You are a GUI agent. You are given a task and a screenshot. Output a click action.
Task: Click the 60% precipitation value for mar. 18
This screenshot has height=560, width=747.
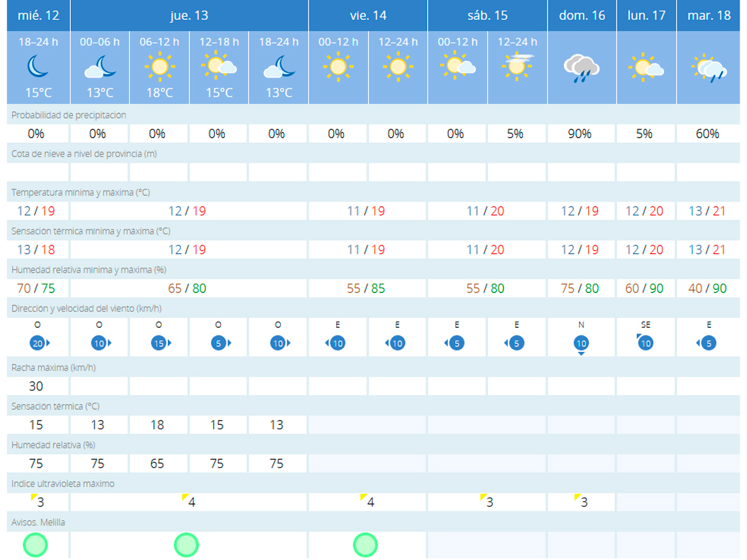pyautogui.click(x=707, y=134)
